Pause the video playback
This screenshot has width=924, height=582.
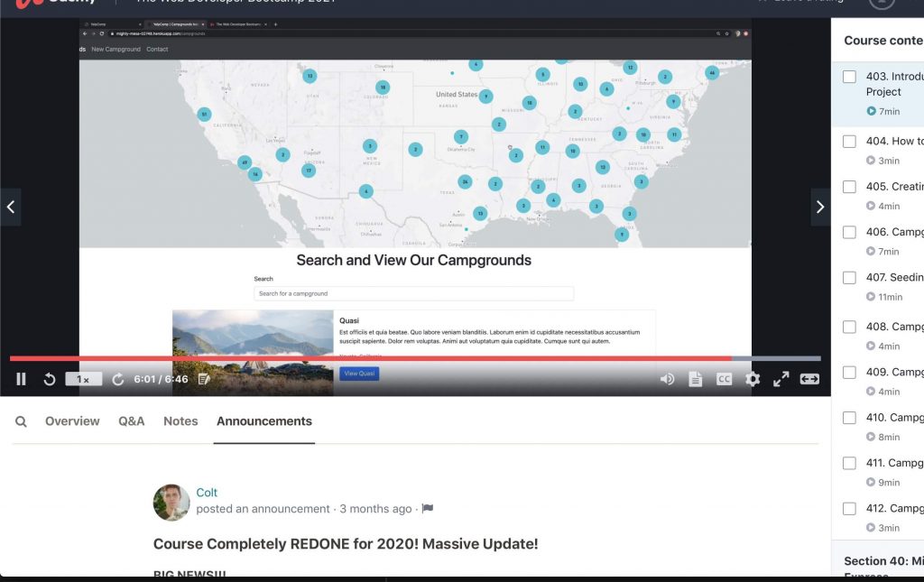click(x=22, y=379)
